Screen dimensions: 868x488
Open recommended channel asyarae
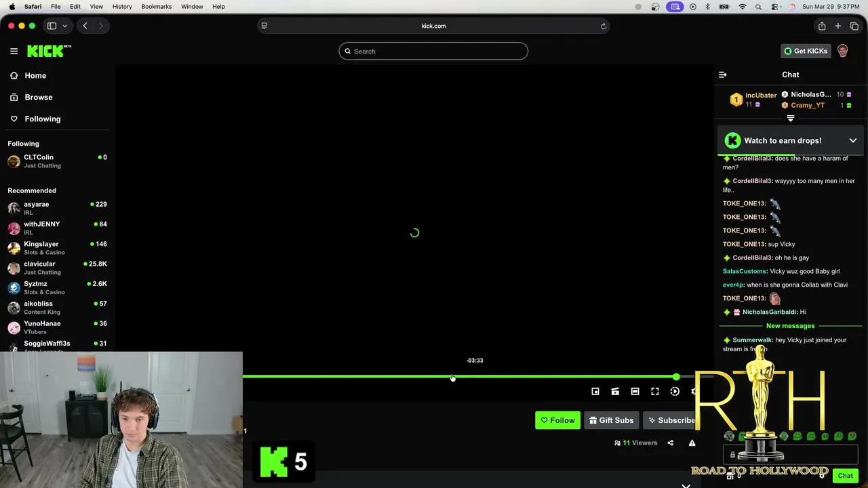[57, 208]
